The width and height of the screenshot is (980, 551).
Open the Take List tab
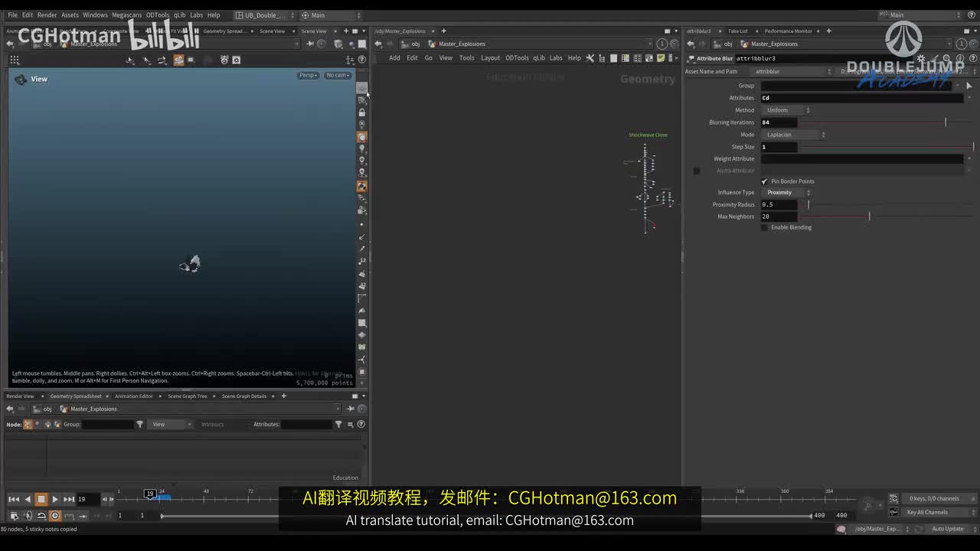(738, 31)
